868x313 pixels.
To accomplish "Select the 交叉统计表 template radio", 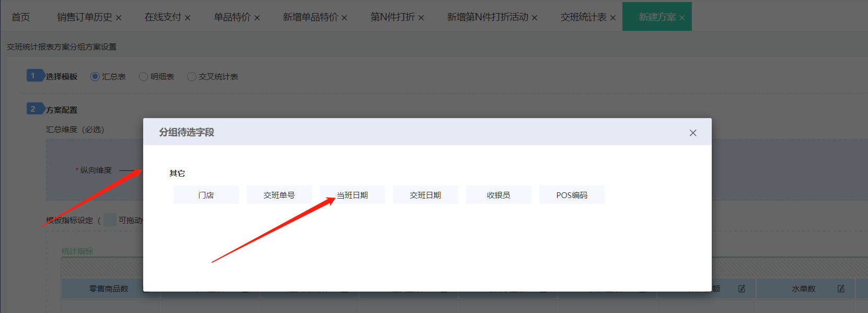I will 192,76.
